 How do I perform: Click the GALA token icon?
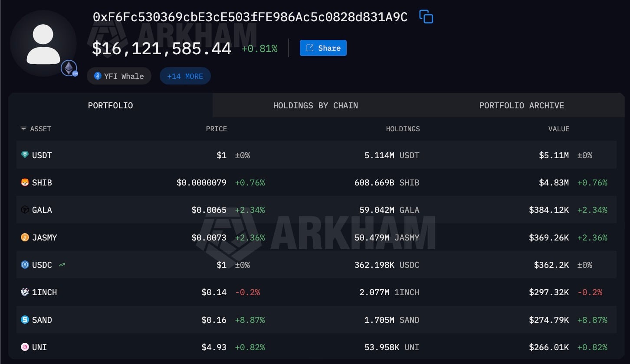coord(25,210)
